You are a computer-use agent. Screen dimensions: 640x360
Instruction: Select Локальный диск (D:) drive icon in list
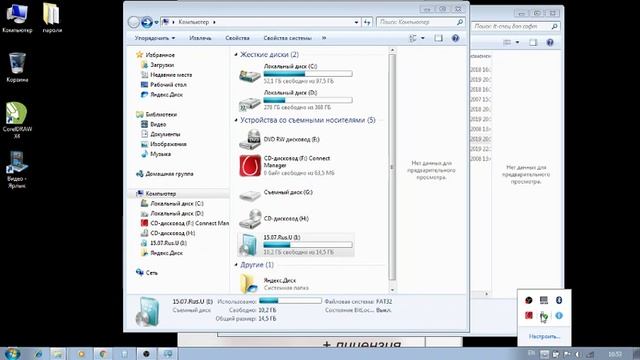point(250,103)
